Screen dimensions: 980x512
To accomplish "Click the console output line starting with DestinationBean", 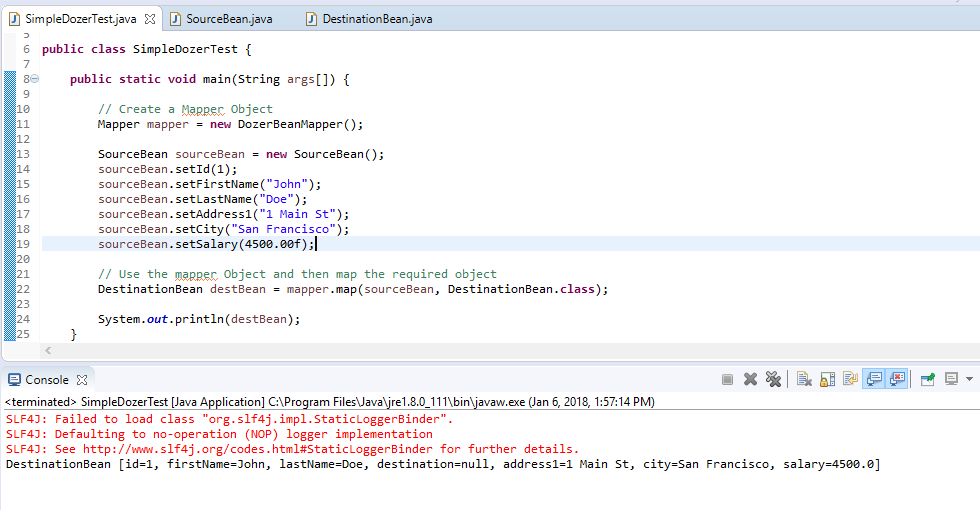I will [x=442, y=464].
